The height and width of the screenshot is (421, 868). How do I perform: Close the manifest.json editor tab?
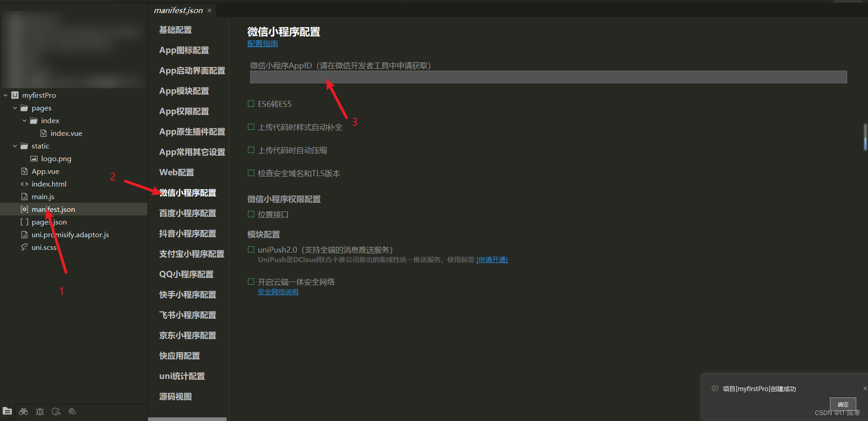click(209, 10)
